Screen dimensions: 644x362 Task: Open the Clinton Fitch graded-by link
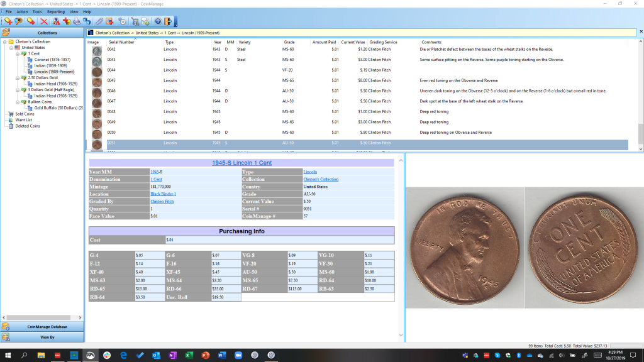[162, 202]
